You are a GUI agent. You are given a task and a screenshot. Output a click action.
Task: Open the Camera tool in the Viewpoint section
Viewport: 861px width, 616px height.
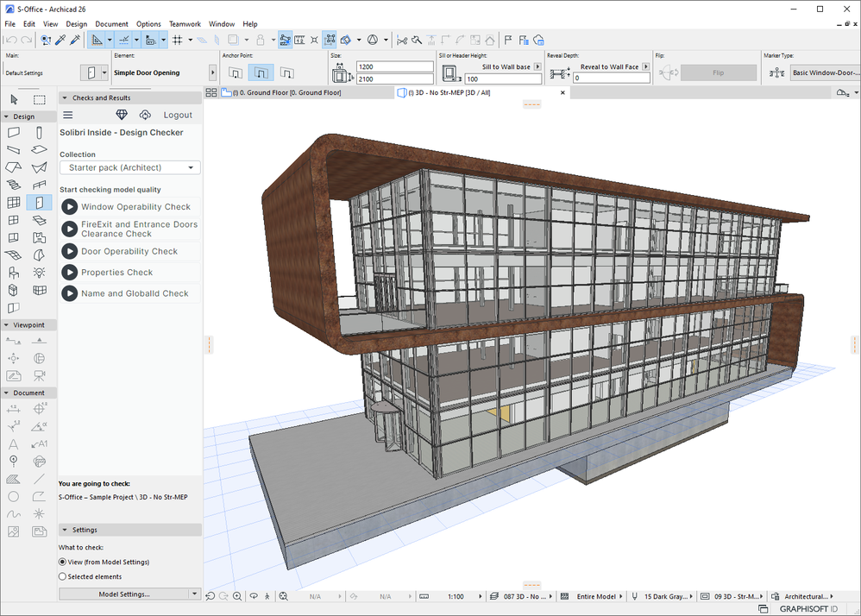[x=41, y=375]
